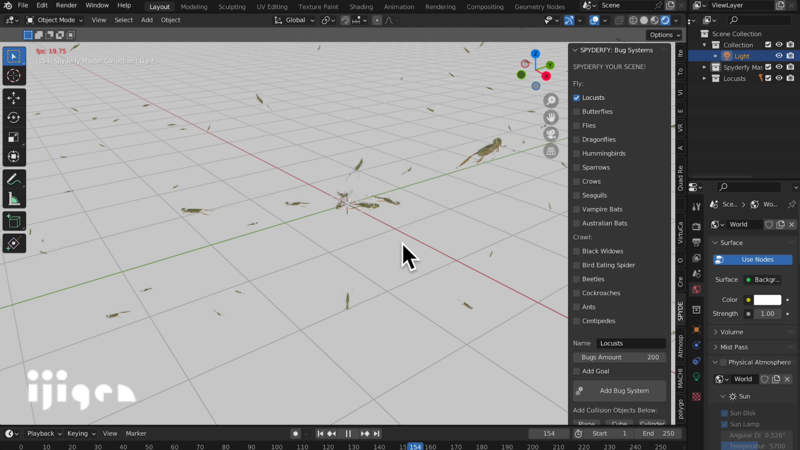The height and width of the screenshot is (450, 800).
Task: Open the Object Mode dropdown
Action: pos(54,20)
